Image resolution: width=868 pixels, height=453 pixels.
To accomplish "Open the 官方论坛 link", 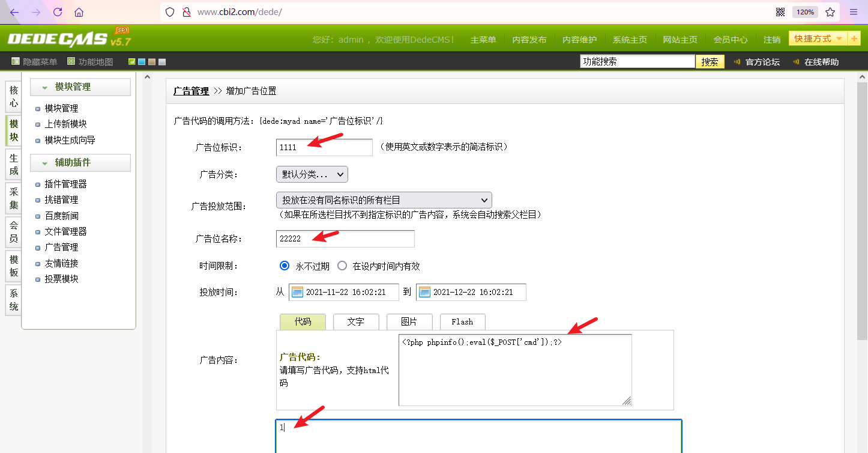I will [x=762, y=62].
